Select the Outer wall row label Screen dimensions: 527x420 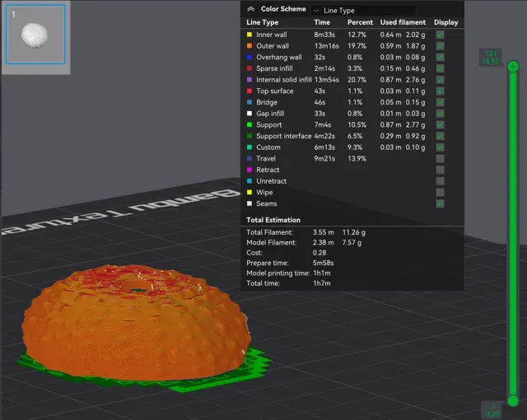point(273,46)
